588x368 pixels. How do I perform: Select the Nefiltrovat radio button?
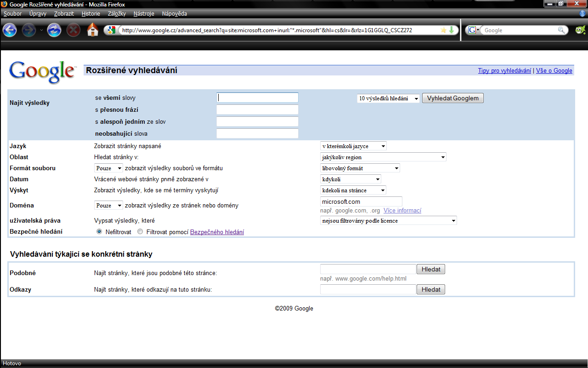coord(99,232)
